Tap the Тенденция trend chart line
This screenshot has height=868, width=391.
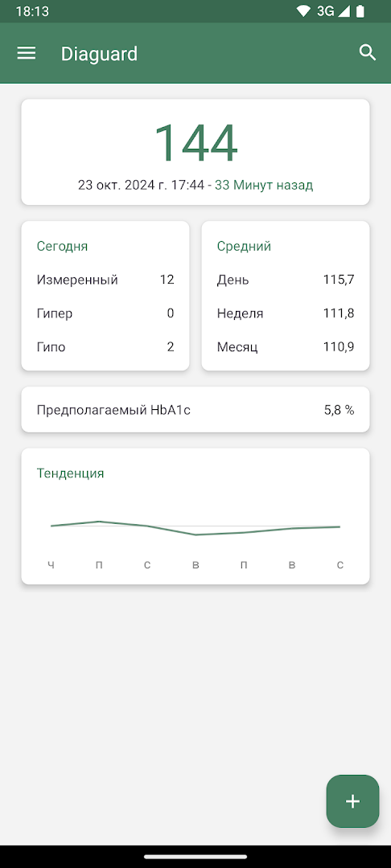coord(195,528)
